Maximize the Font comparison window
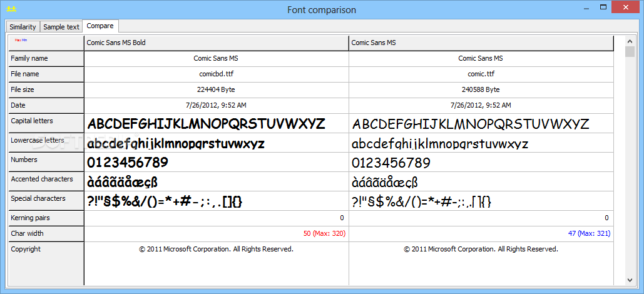The width and height of the screenshot is (644, 294). click(603, 7)
